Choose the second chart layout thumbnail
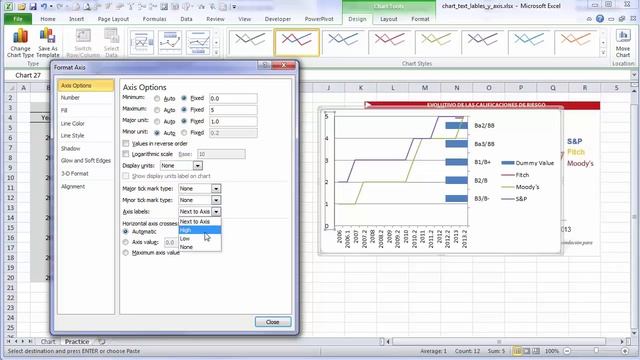This screenshot has height=360, width=640. click(x=170, y=42)
